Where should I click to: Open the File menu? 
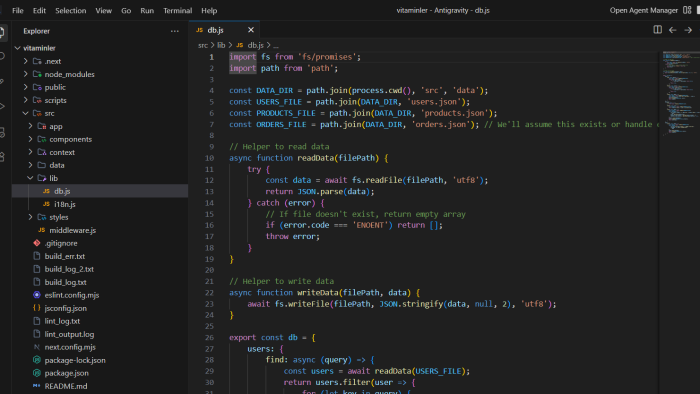pos(18,10)
